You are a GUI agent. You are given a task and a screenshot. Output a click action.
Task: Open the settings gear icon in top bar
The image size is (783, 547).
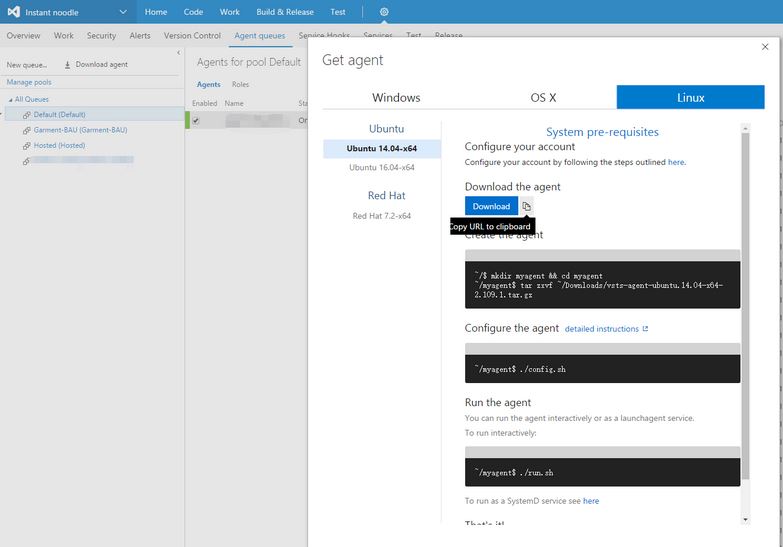tap(384, 12)
